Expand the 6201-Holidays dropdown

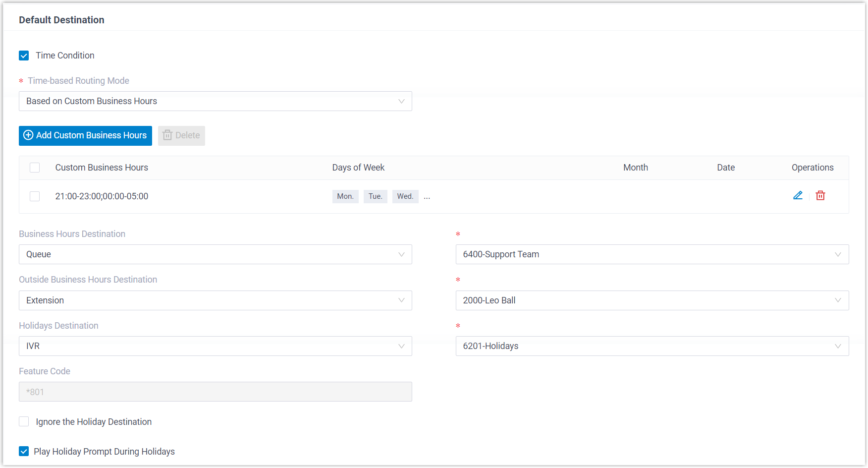(x=652, y=346)
